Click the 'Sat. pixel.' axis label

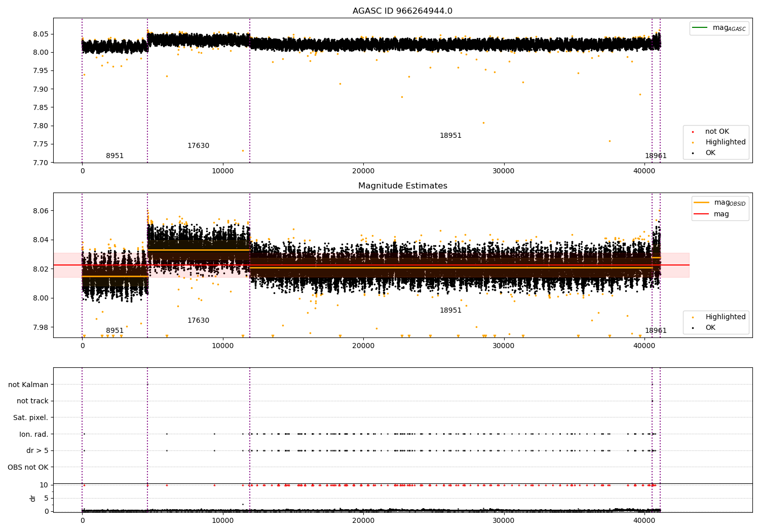[x=30, y=417]
